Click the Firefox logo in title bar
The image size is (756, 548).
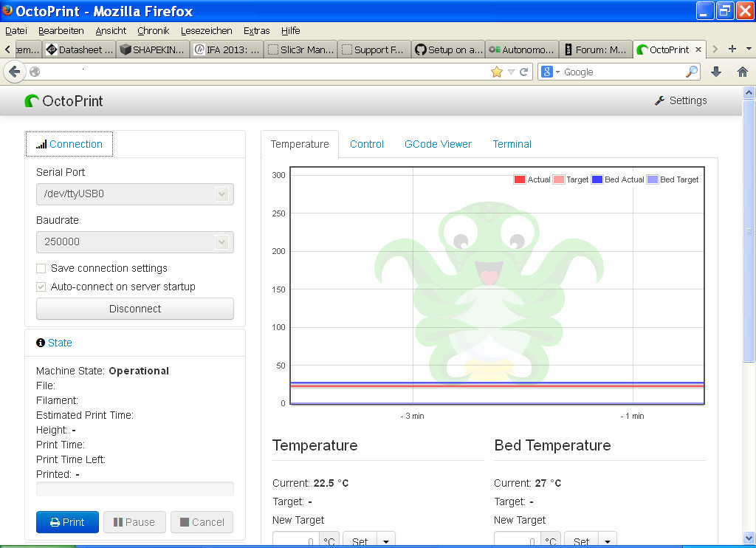pos(7,10)
